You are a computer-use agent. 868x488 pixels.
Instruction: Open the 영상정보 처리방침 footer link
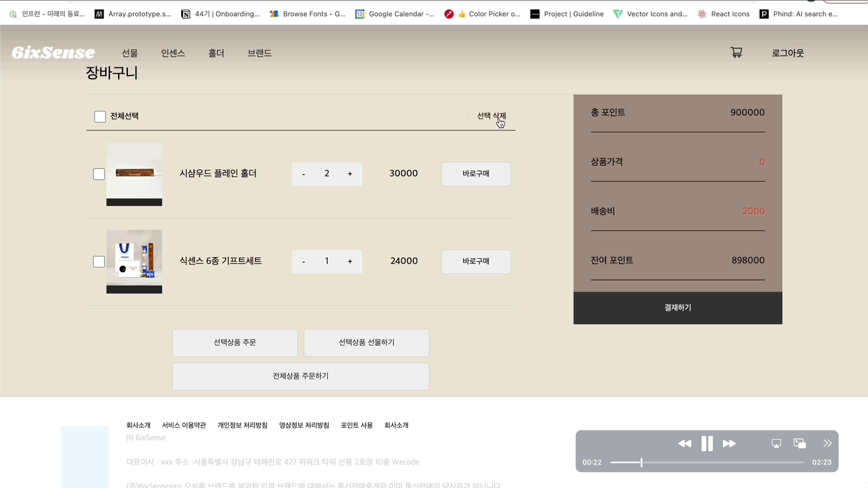304,425
